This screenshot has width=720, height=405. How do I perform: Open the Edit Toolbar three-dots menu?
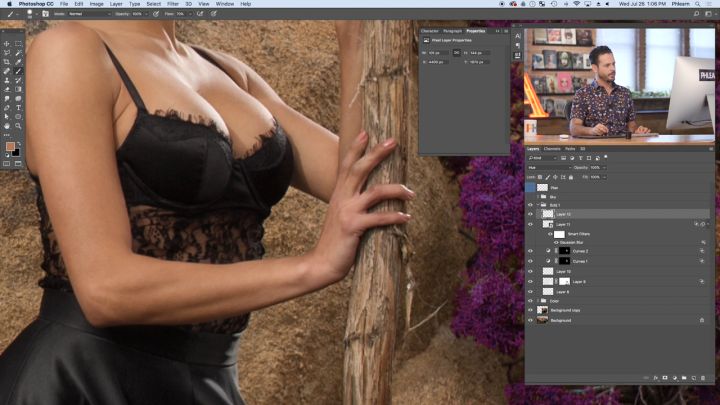(x=7, y=135)
